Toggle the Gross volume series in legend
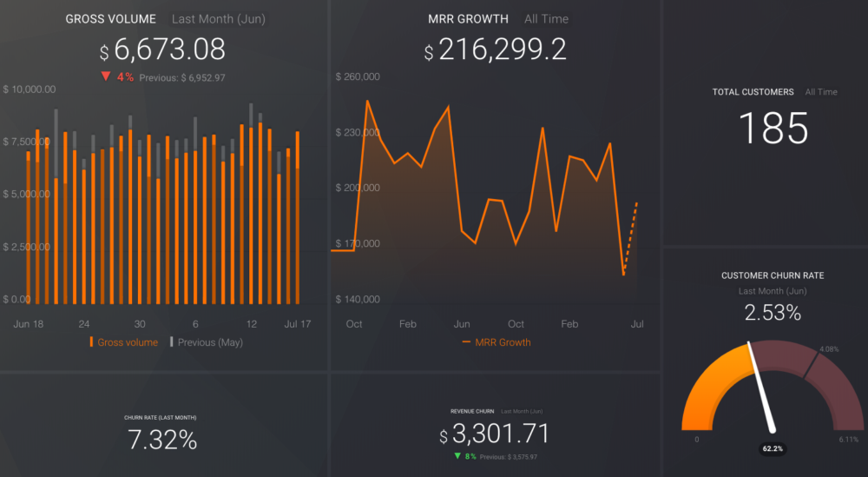This screenshot has height=477, width=868. point(128,342)
